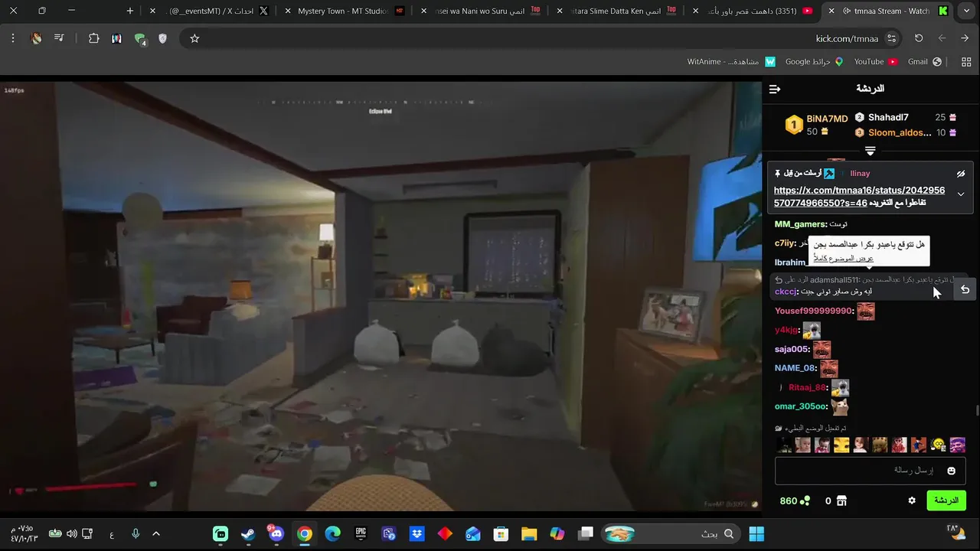This screenshot has height=551, width=980.
Task: Open the Chrome three-dot menu
Action: (x=13, y=38)
